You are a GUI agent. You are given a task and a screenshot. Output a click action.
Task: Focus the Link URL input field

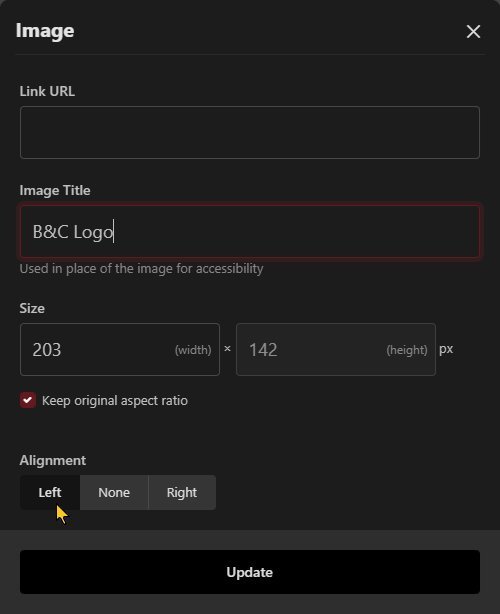(250, 132)
